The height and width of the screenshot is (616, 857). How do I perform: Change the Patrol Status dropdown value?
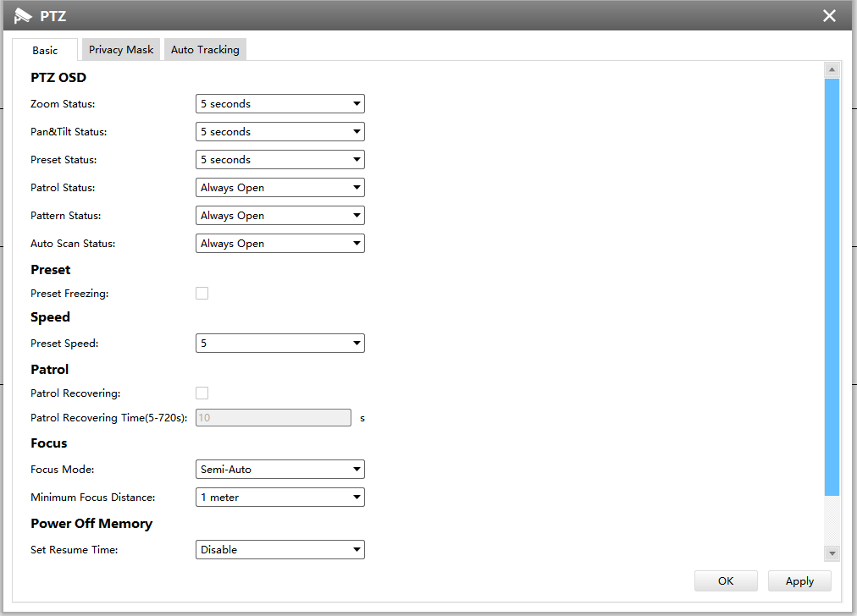(279, 188)
